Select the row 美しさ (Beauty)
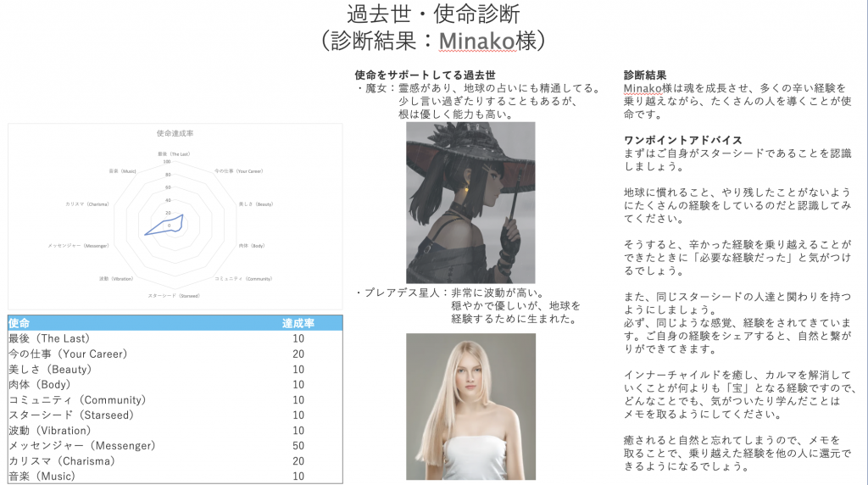 point(175,370)
